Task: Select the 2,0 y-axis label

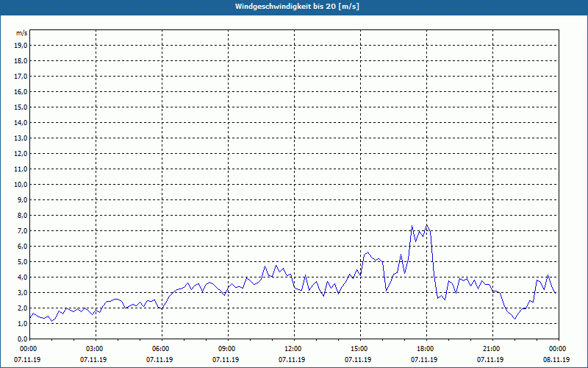Action: 22,308
